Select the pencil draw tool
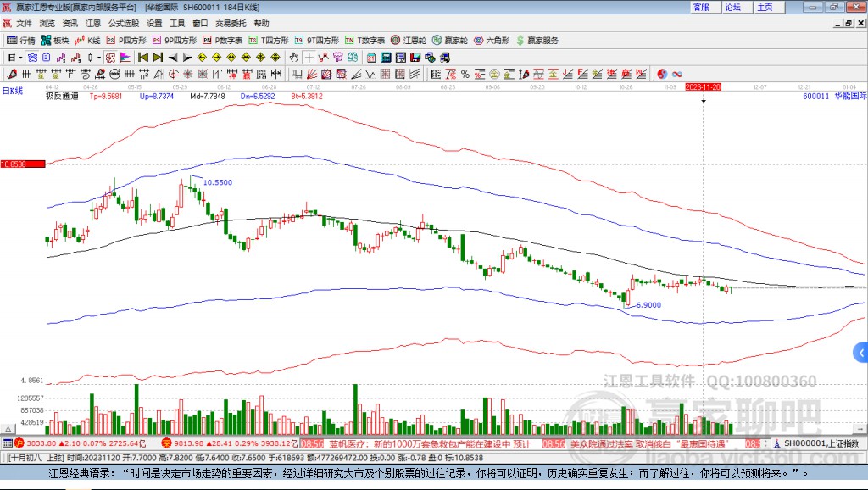 pyautogui.click(x=12, y=75)
